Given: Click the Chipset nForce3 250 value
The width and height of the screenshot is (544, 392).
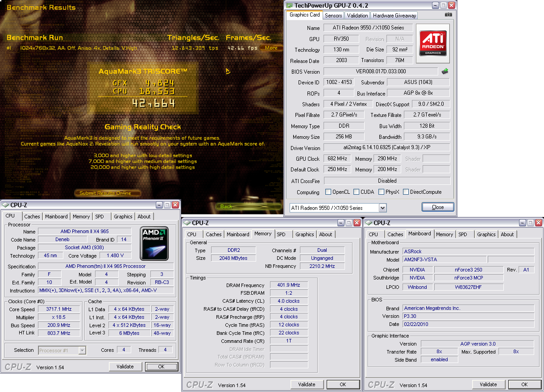Looking at the screenshot, I should (469, 270).
